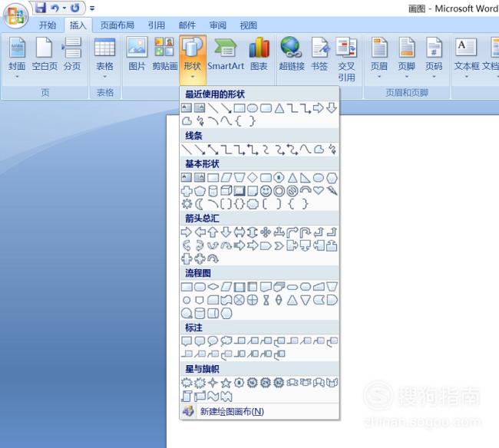Open the 剪贴画 clip art pane

coord(164,54)
